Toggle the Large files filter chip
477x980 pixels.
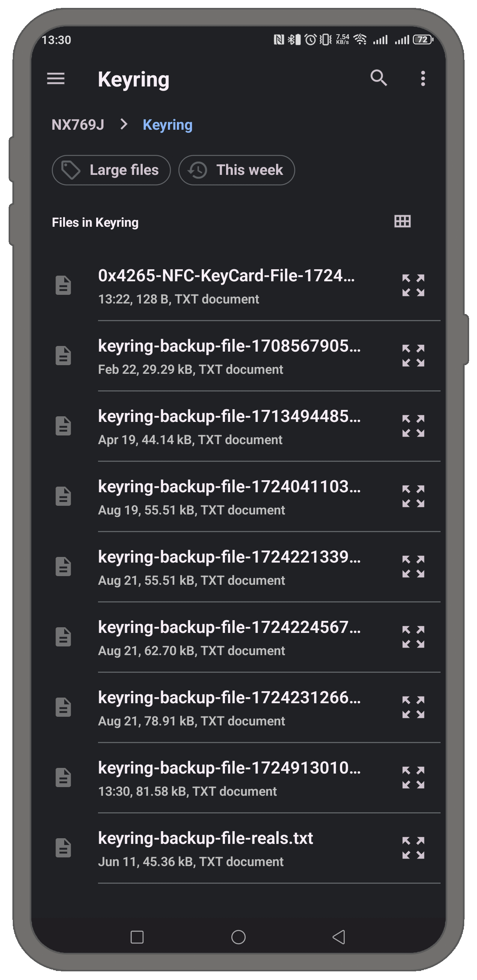[111, 170]
